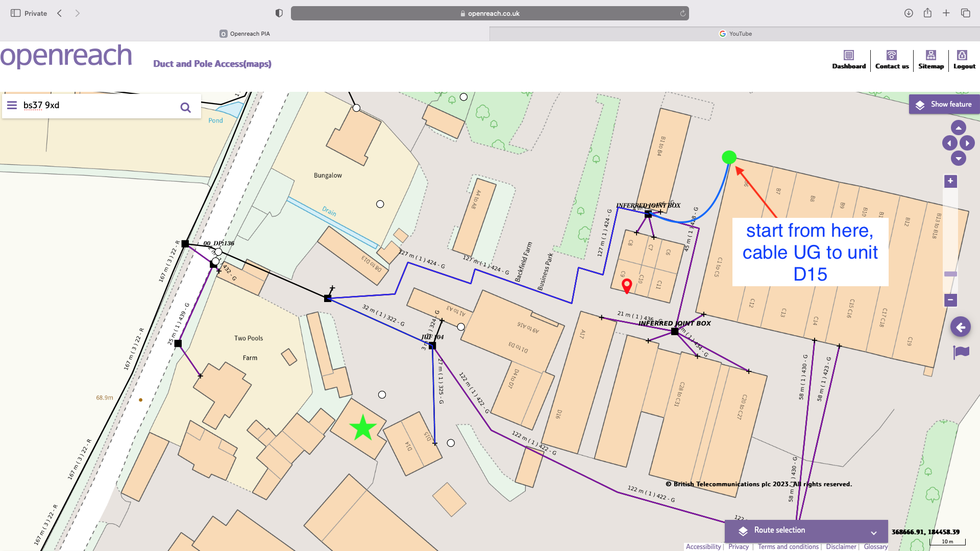
Task: Click the zoom level slider handle
Action: (950, 274)
